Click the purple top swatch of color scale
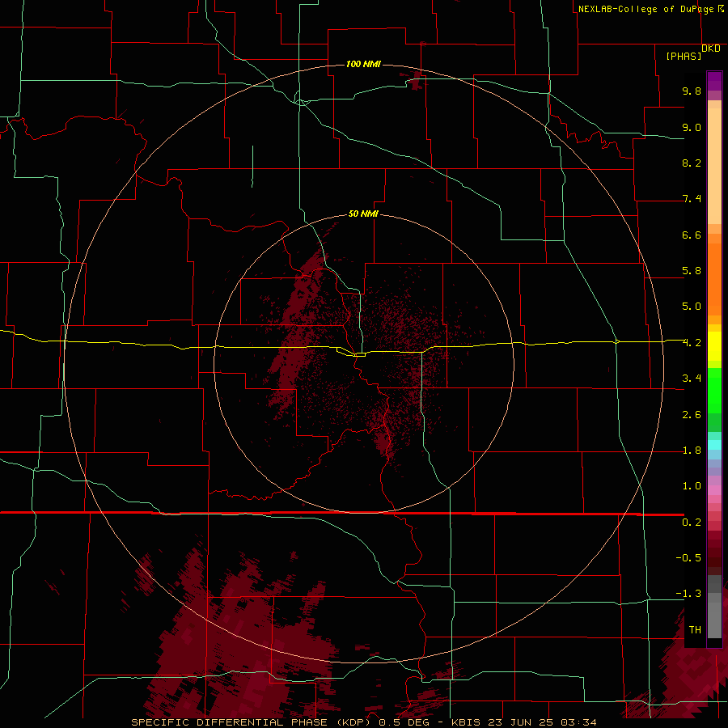The width and height of the screenshot is (728, 728). pyautogui.click(x=714, y=81)
